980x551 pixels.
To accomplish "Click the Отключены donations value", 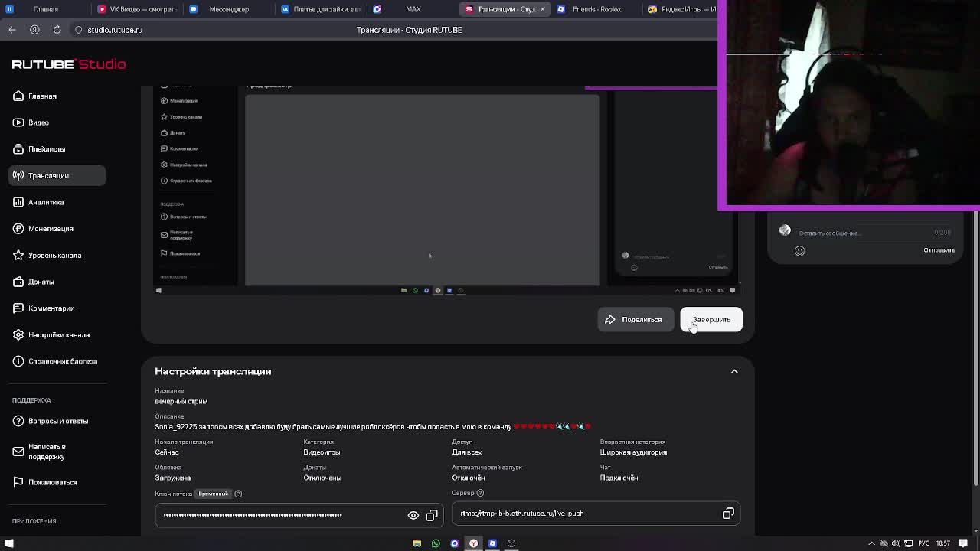I will click(x=322, y=478).
